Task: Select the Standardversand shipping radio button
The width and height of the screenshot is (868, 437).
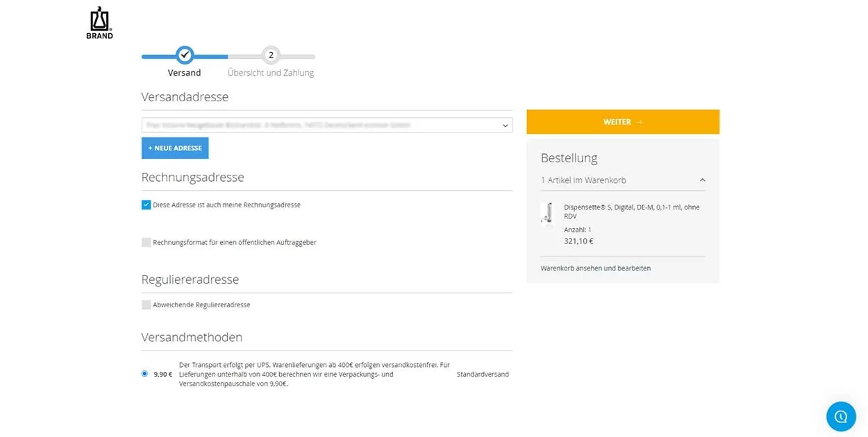Action: pyautogui.click(x=144, y=373)
